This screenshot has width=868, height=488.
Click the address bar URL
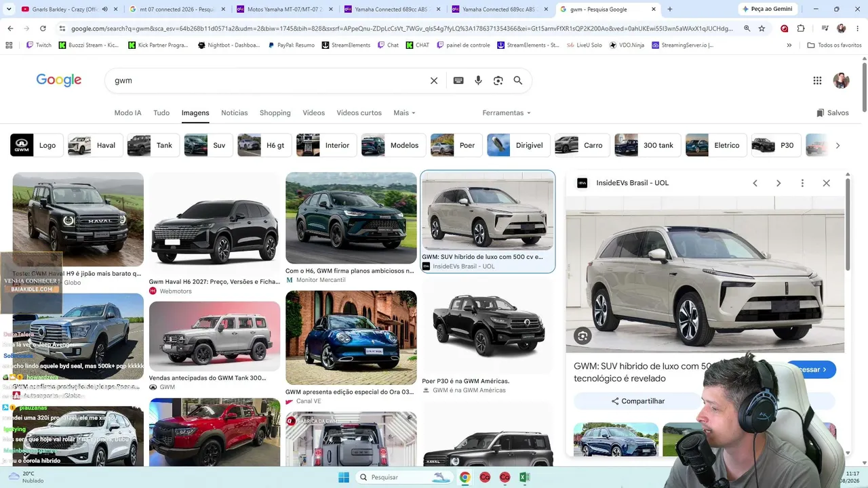pos(401,28)
